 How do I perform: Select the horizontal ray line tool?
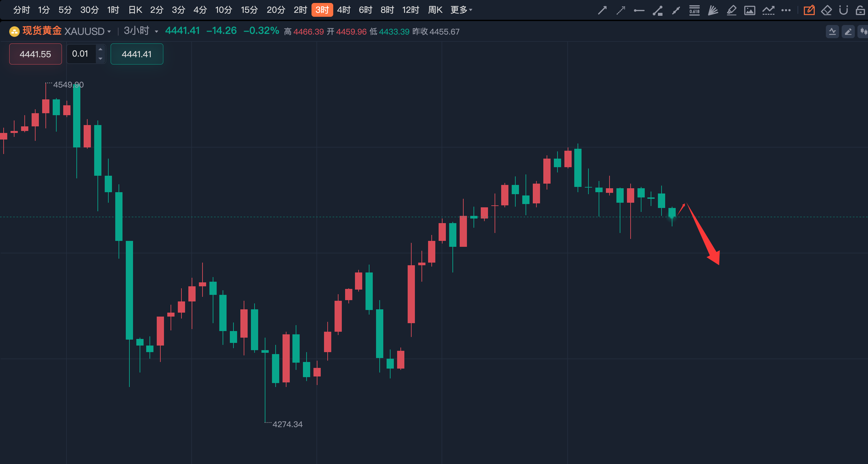[x=639, y=11]
